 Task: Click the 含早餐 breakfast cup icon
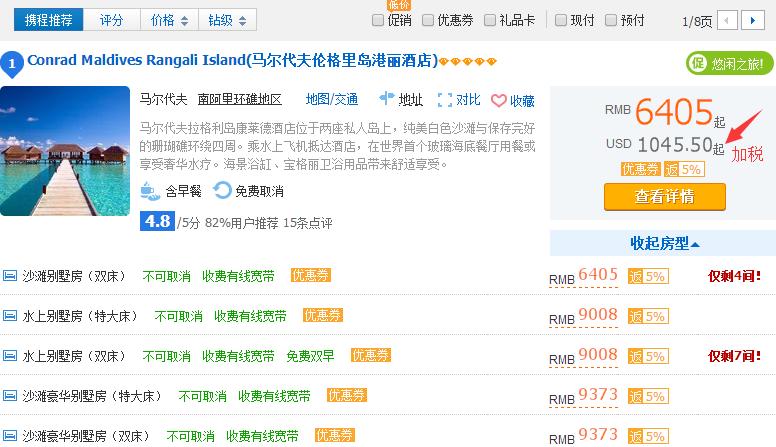pyautogui.click(x=150, y=191)
